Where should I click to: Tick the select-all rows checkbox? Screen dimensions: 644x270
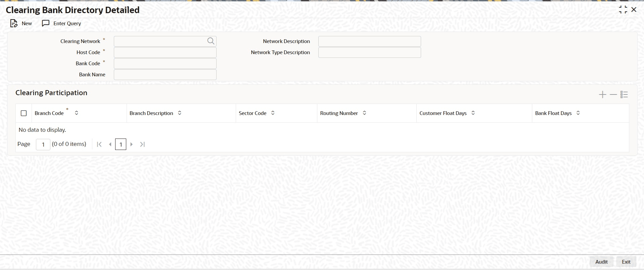pyautogui.click(x=24, y=113)
